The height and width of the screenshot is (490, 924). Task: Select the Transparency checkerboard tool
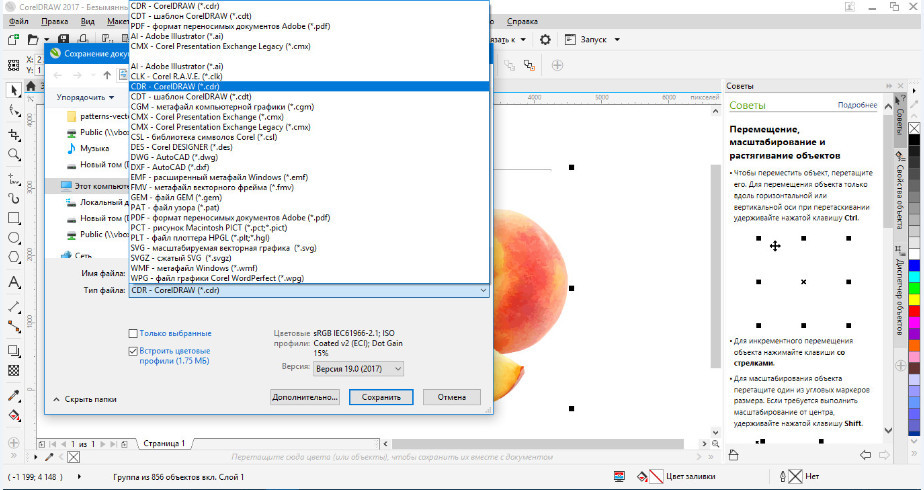[14, 369]
